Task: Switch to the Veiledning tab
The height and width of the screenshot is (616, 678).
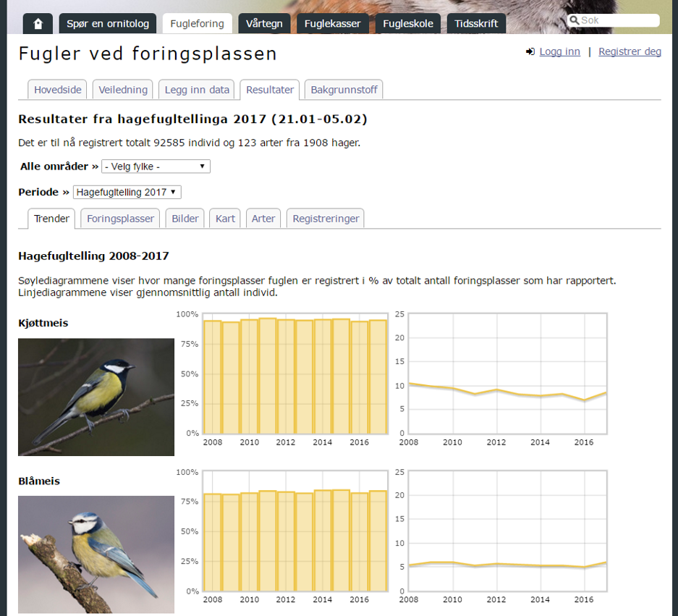Action: pyautogui.click(x=123, y=90)
